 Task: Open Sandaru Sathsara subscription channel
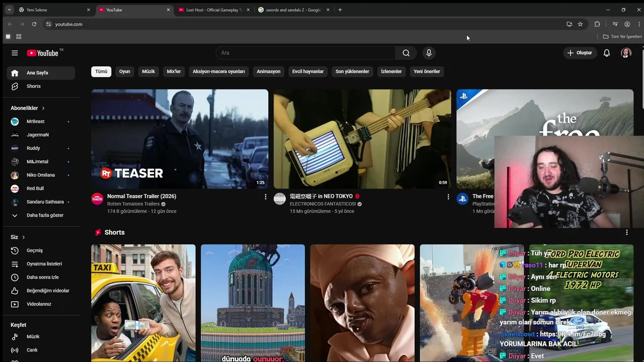[x=41, y=202]
